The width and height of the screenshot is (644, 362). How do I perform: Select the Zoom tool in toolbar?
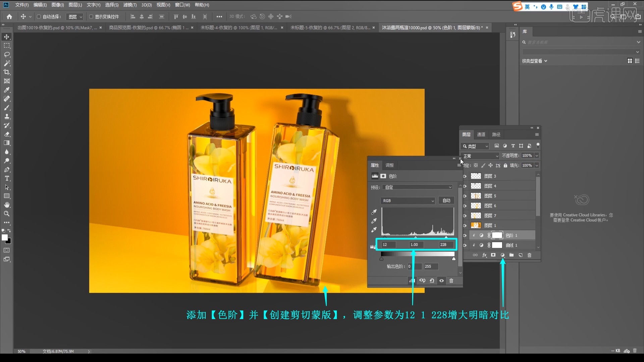[x=7, y=214]
